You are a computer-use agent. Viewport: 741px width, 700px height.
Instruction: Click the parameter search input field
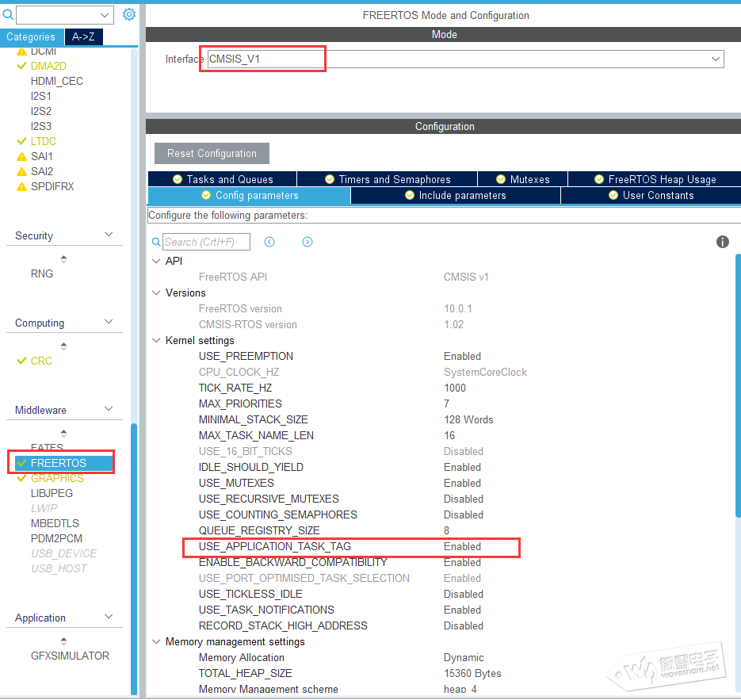[x=206, y=242]
